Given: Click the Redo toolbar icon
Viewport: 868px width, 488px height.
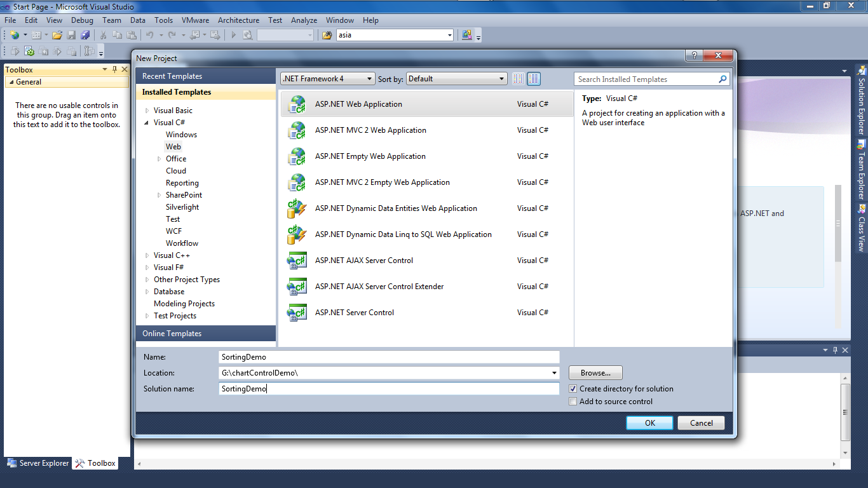Looking at the screenshot, I should pos(172,35).
